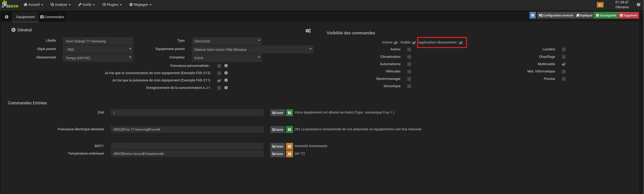This screenshot has height=194, width=644.
Task: Click the Tester button for Température extérieure
Action: pos(277,154)
